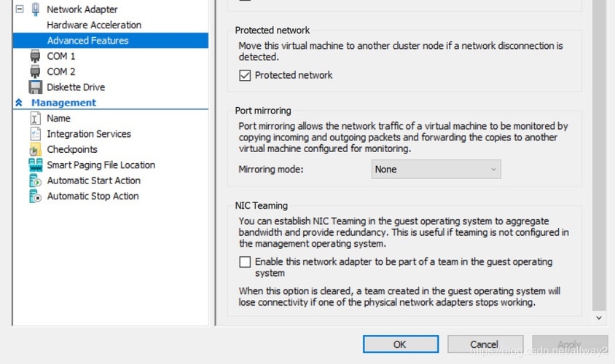Click the Automatic Start Action icon
This screenshot has width=615, height=364.
[x=35, y=181]
